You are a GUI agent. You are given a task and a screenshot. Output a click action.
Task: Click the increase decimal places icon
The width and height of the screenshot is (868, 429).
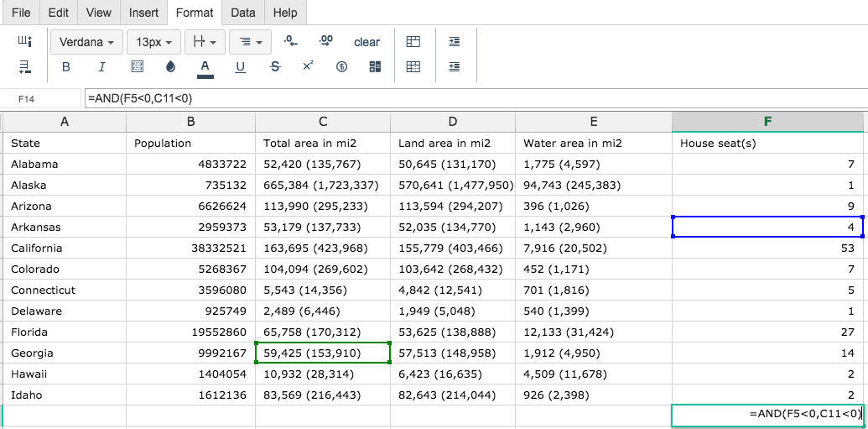(x=326, y=41)
